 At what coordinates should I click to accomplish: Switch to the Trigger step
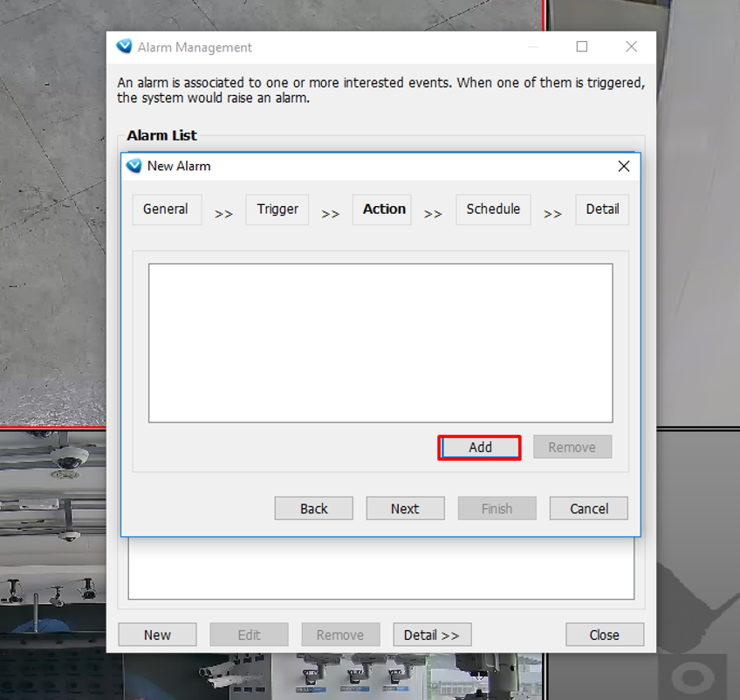tap(277, 209)
